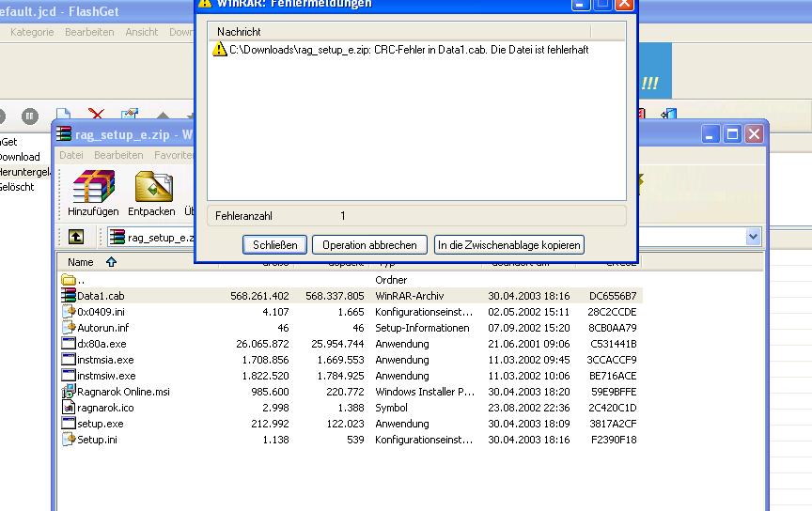Select the ragnarok.ico file
This screenshot has width=812, height=511.
pos(105,408)
